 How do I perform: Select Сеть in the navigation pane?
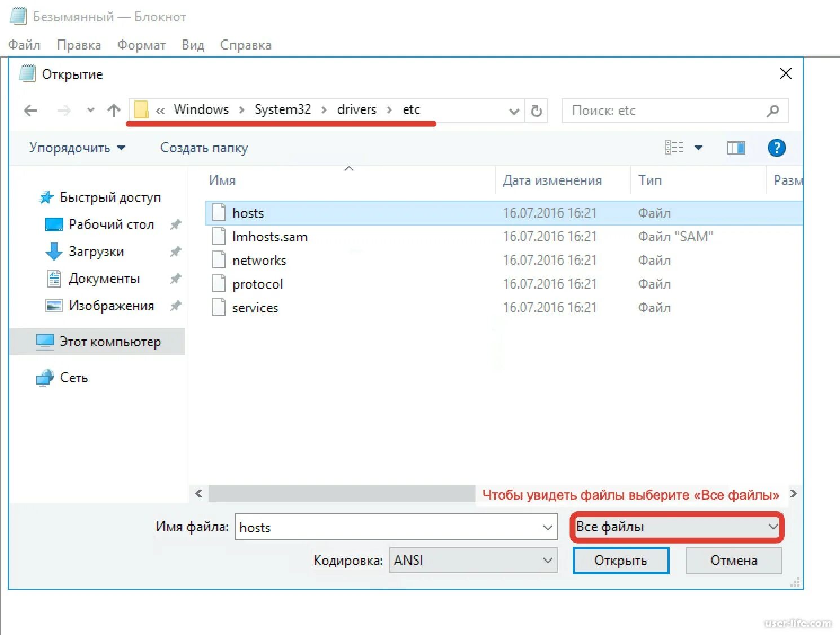(62, 378)
